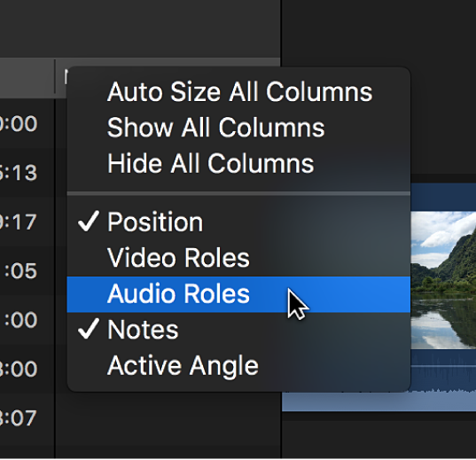476x460 pixels.
Task: Click the blue title bar above the clip
Action: pyautogui.click(x=443, y=197)
